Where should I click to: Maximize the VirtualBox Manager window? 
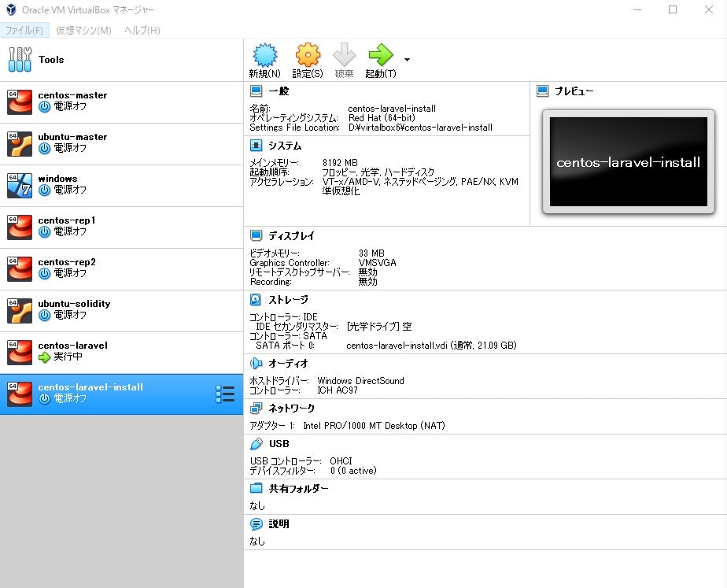coord(673,9)
